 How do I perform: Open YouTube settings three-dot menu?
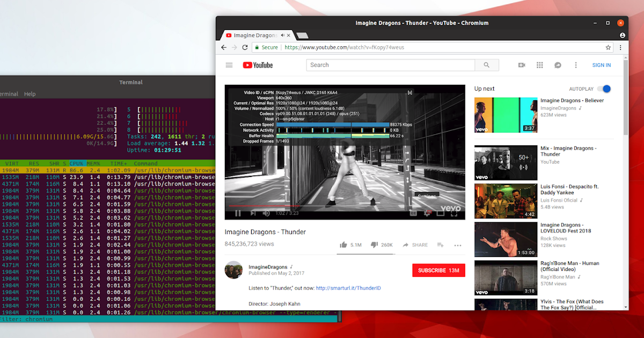point(576,65)
